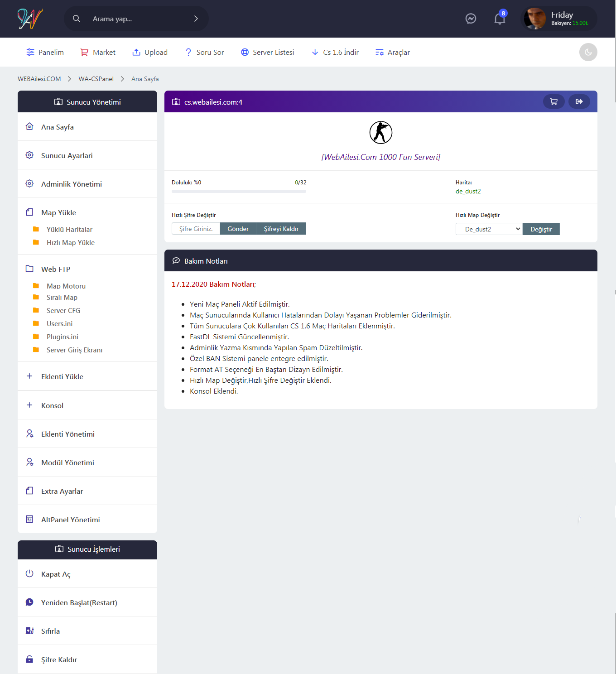Click the Kapat Aç power icon
616x674 pixels.
(29, 573)
